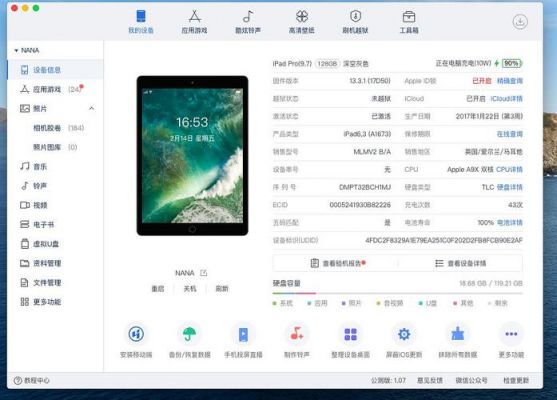Open the 我的设备 tab in top toolbar
Viewport: 557px width, 400px height.
tap(141, 22)
